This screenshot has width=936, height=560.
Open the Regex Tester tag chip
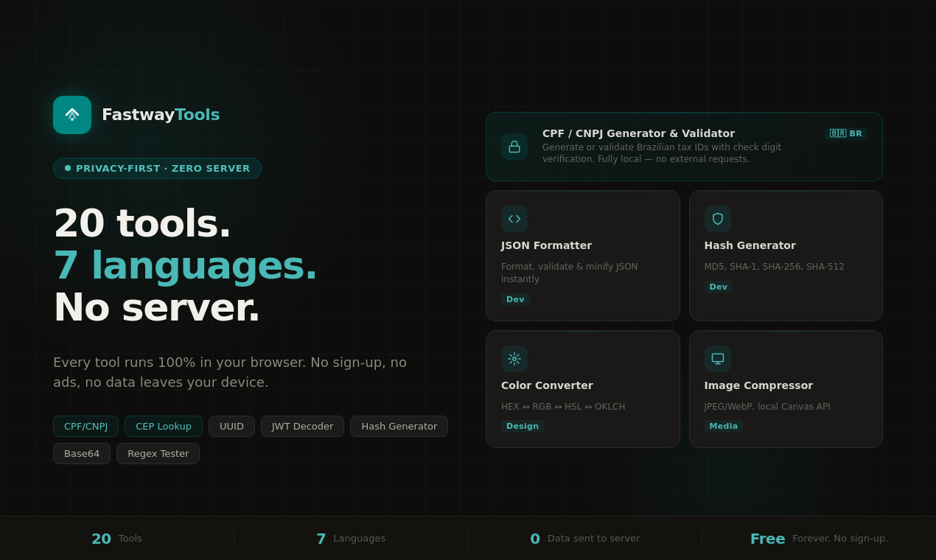click(x=158, y=453)
